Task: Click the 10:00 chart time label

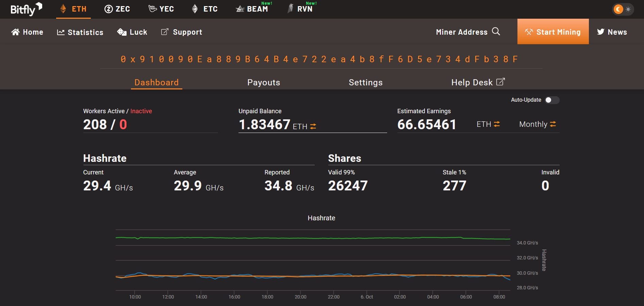Action: tap(135, 297)
